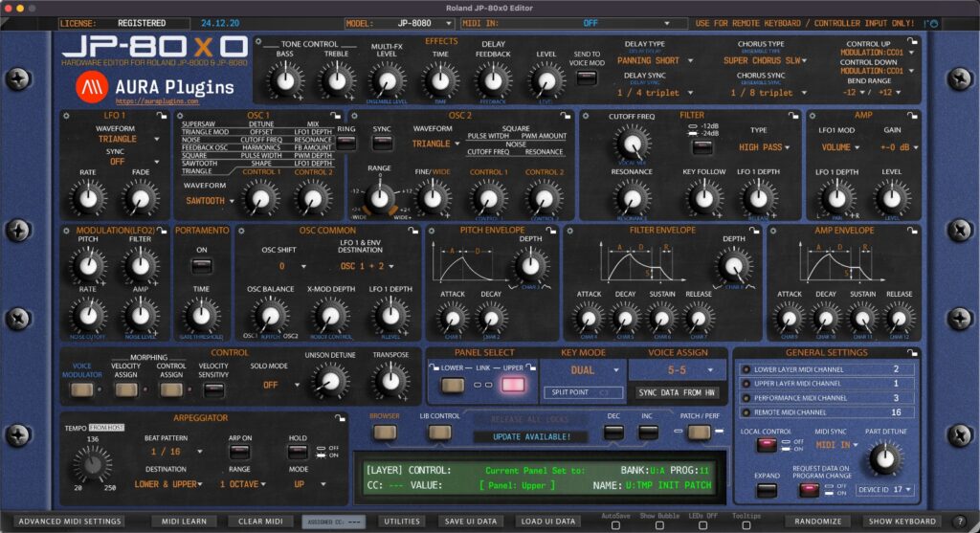Toggle the Filter Envelope lock icon
Screen dimensions: 980x533
pyautogui.click(x=754, y=231)
